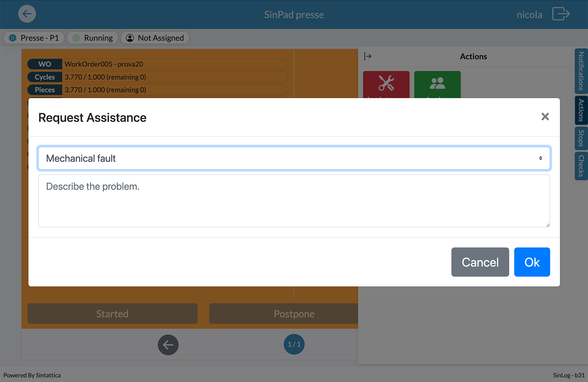Click the red wrench assistance tile
This screenshot has height=382, width=588.
tap(386, 84)
